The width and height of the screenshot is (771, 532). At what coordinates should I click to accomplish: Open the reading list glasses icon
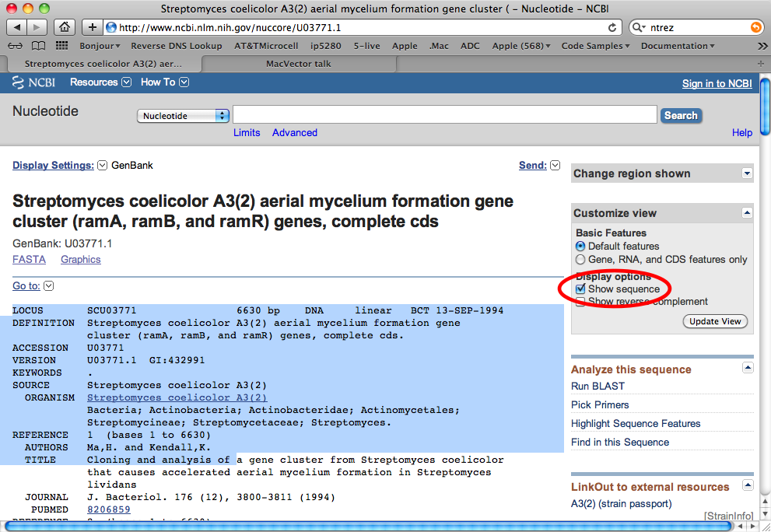[15, 46]
